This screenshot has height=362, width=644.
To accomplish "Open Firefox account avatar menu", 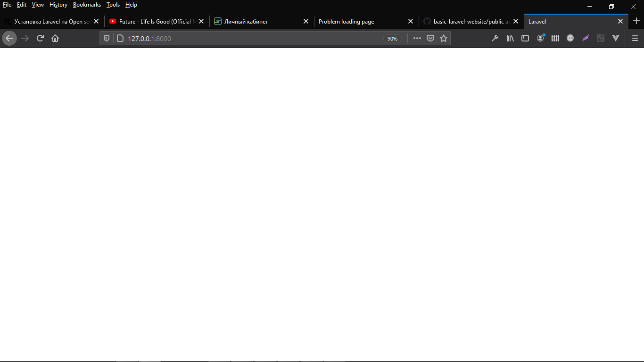I will pyautogui.click(x=540, y=38).
